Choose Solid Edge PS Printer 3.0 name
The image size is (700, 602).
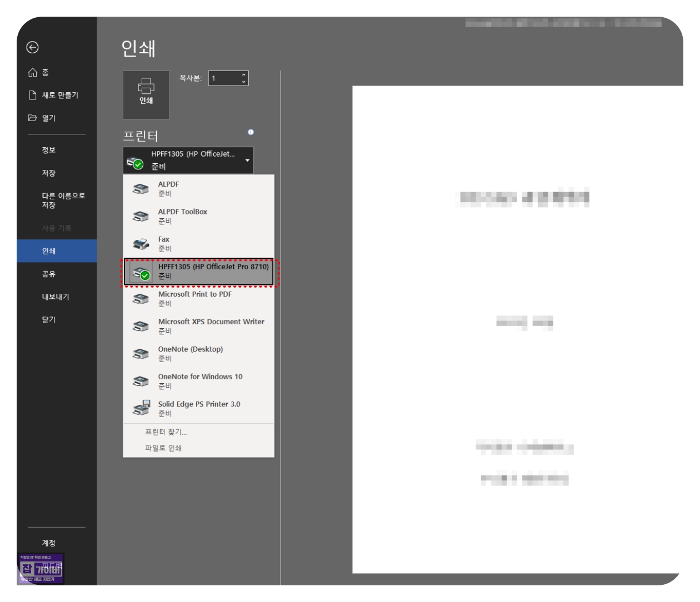point(199,404)
